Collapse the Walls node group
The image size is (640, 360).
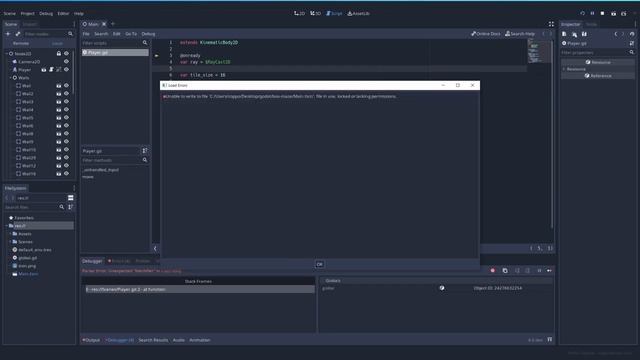(x=11, y=78)
